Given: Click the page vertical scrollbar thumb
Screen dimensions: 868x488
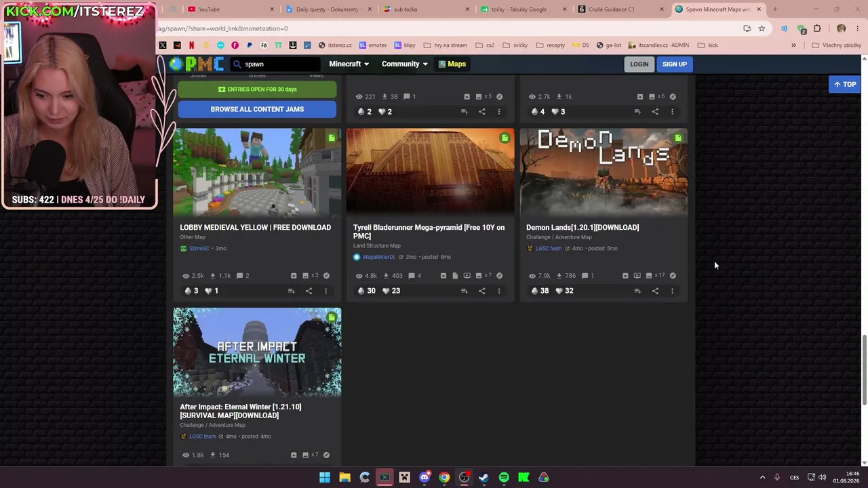Looking at the screenshot, I should click(x=864, y=370).
